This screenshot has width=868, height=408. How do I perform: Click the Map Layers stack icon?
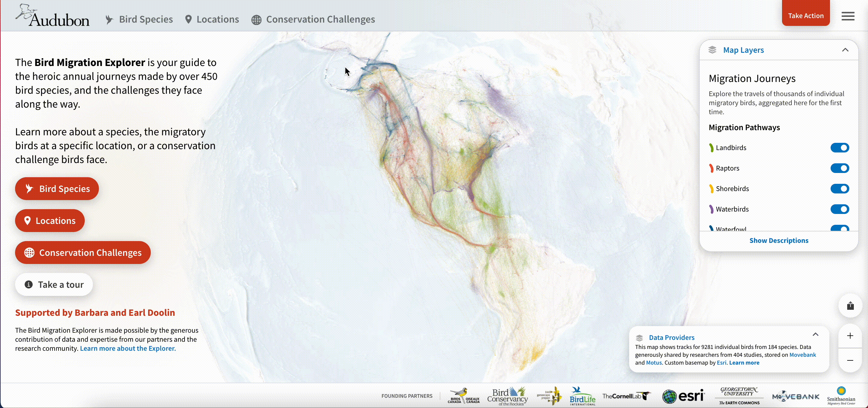pos(712,50)
